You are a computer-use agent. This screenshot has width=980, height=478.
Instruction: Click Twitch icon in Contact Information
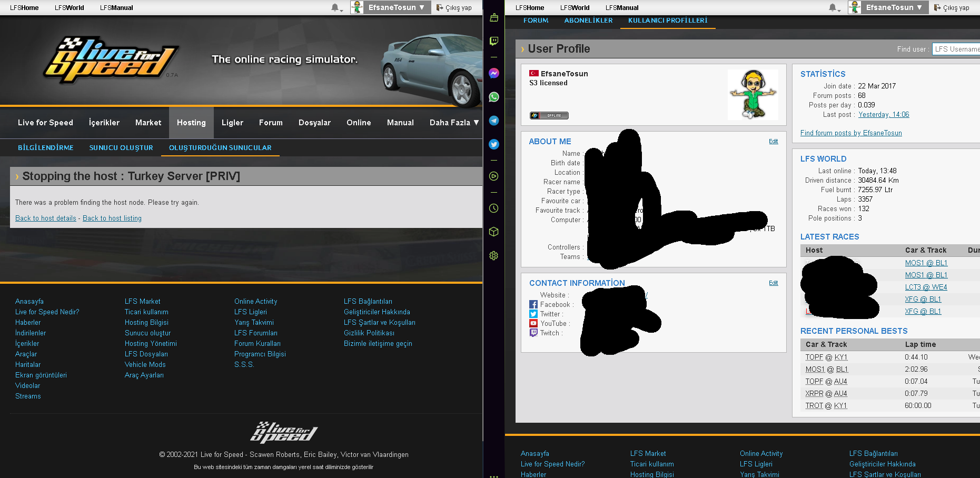pyautogui.click(x=533, y=333)
